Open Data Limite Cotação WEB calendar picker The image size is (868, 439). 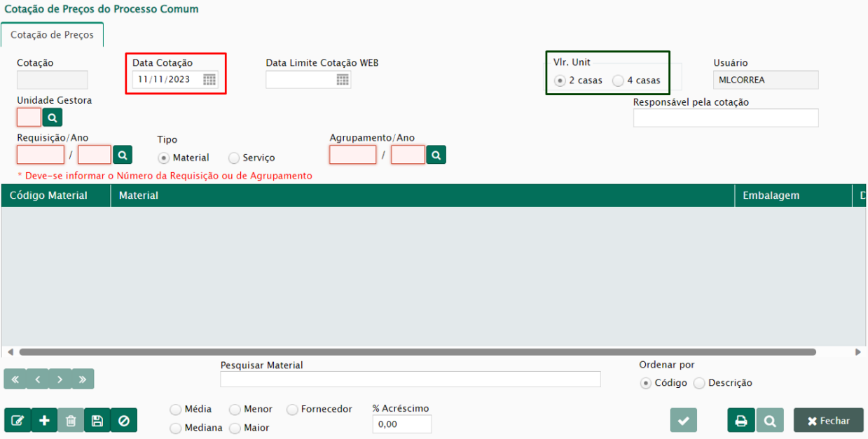click(343, 80)
